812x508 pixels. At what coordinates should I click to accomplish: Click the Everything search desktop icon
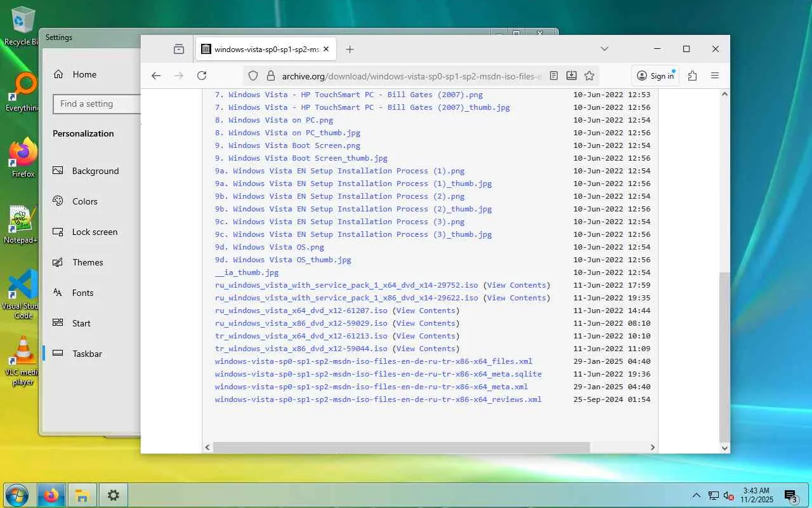(22, 92)
